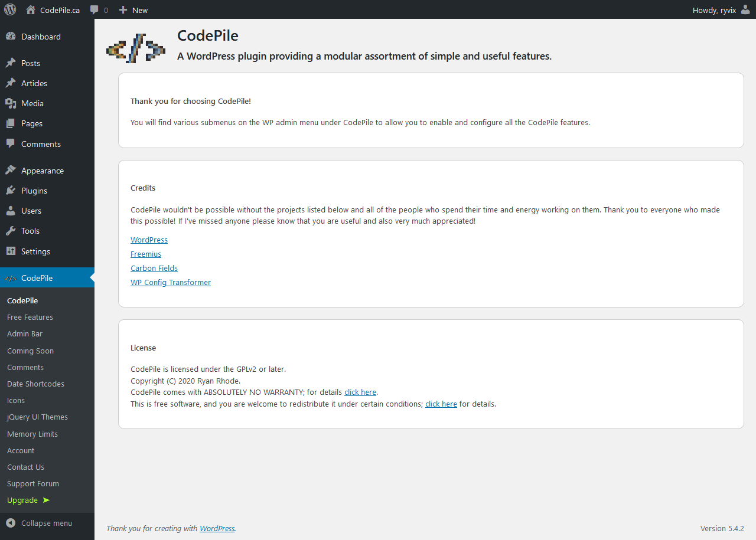Click the Tools wrench icon in the sidebar
Screen dimensions: 756x540
[x=11, y=231]
